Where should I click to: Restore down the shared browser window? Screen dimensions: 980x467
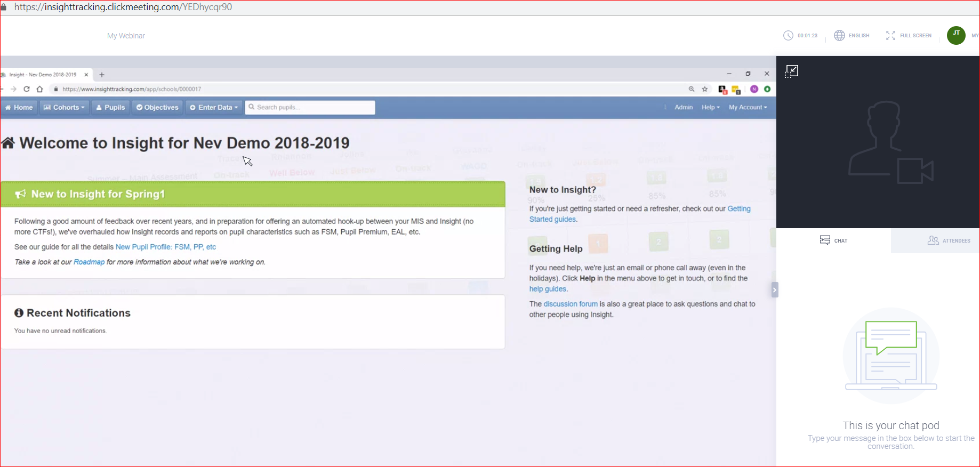coord(748,74)
